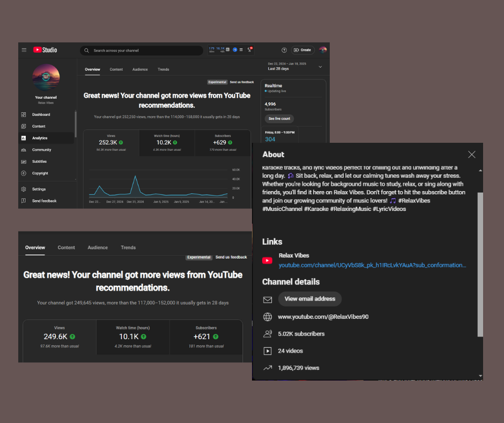
Task: Open the Help question mark icon
Action: pyautogui.click(x=284, y=50)
